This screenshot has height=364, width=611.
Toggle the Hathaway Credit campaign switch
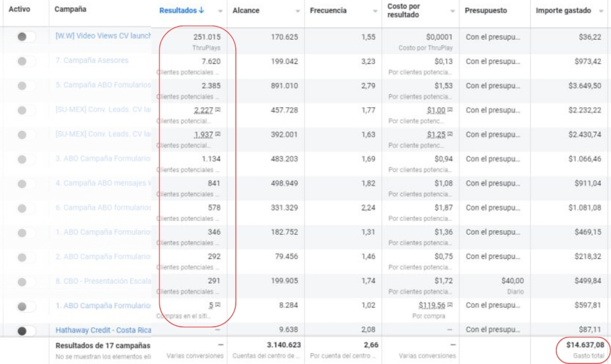pos(26,330)
